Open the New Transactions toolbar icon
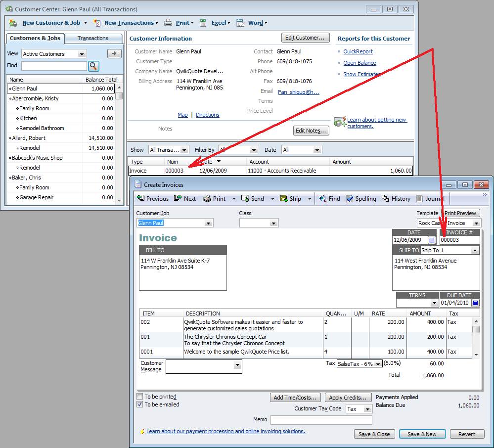494x448 pixels. pyautogui.click(x=97, y=23)
